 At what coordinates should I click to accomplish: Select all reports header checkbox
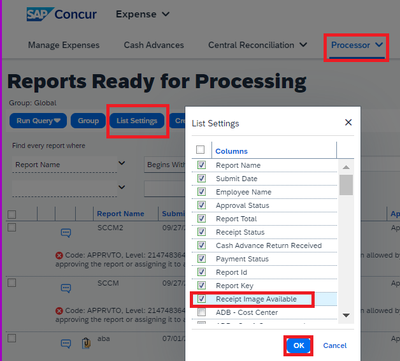tap(12, 214)
